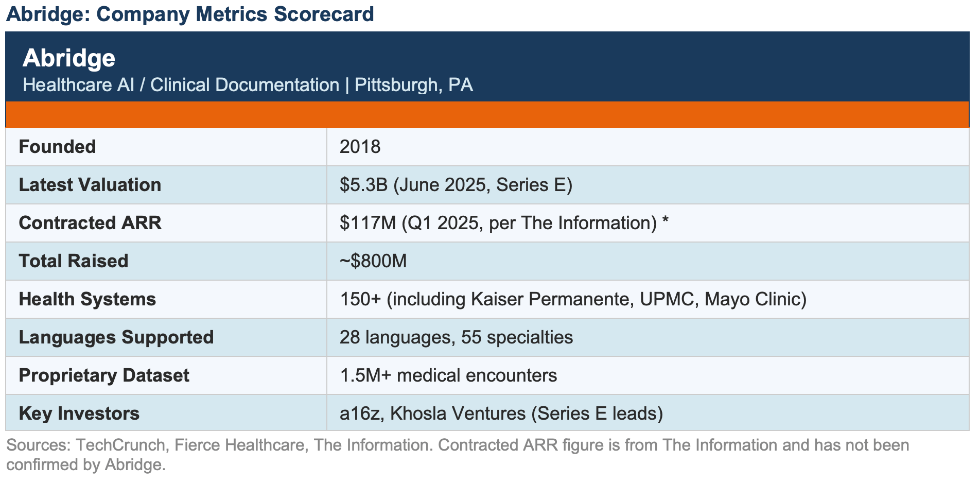The width and height of the screenshot is (980, 482).
Task: Click the orange divider bar
Action: tap(487, 114)
